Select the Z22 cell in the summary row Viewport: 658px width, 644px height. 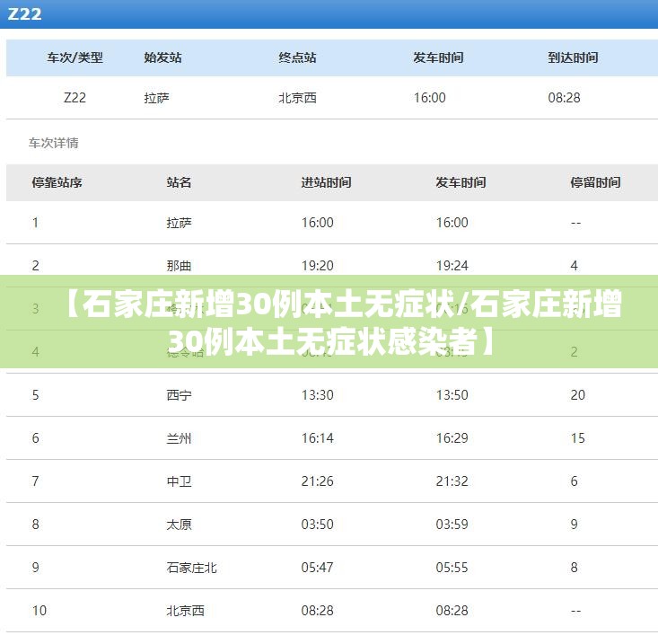[x=75, y=98]
